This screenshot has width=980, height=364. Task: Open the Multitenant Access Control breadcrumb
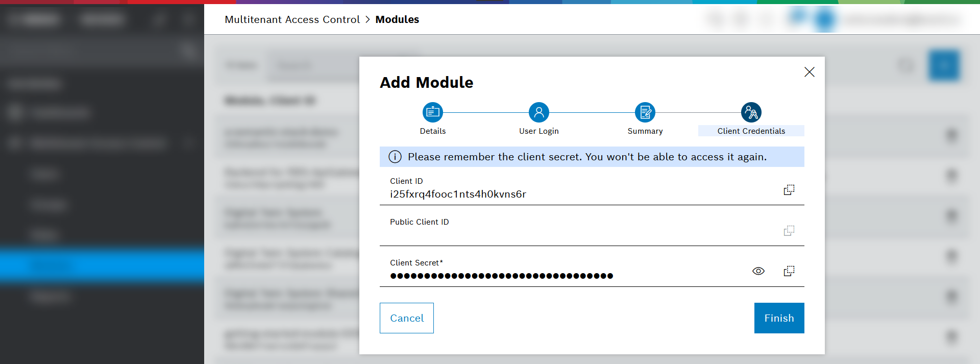[x=292, y=19]
